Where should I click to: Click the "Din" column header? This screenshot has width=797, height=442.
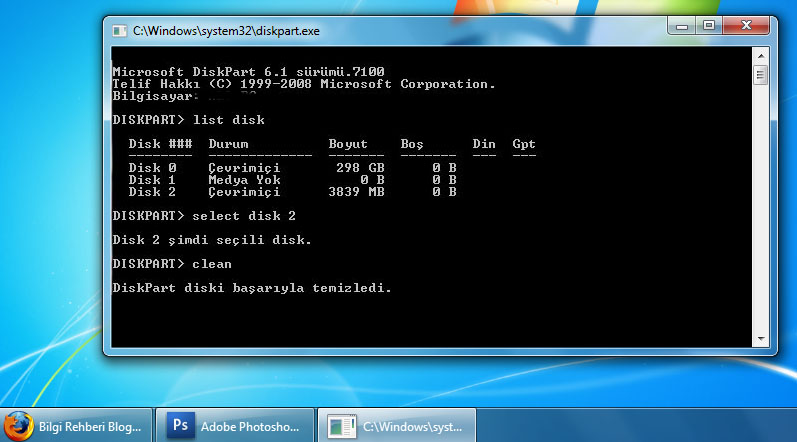(x=484, y=144)
